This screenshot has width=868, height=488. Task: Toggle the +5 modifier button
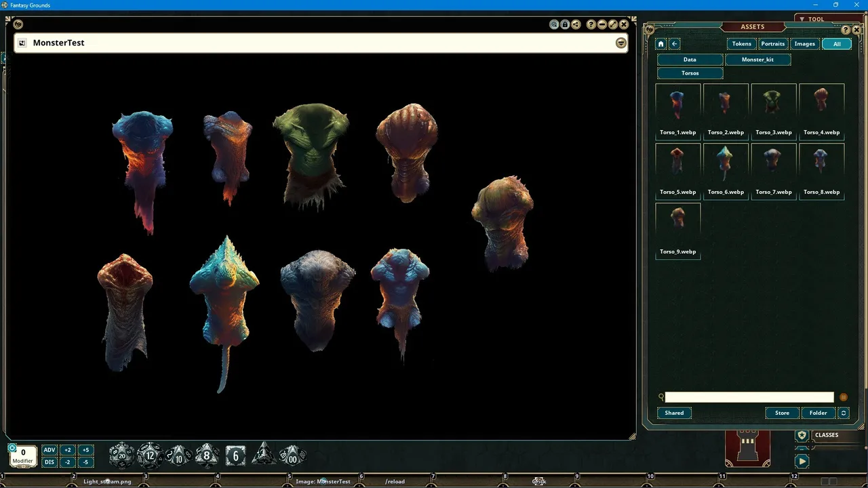[85, 450]
